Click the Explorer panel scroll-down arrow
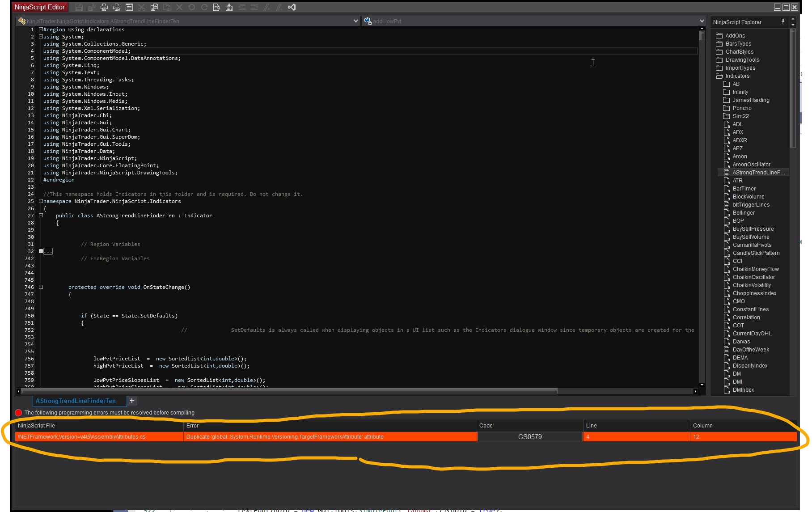 click(793, 25)
